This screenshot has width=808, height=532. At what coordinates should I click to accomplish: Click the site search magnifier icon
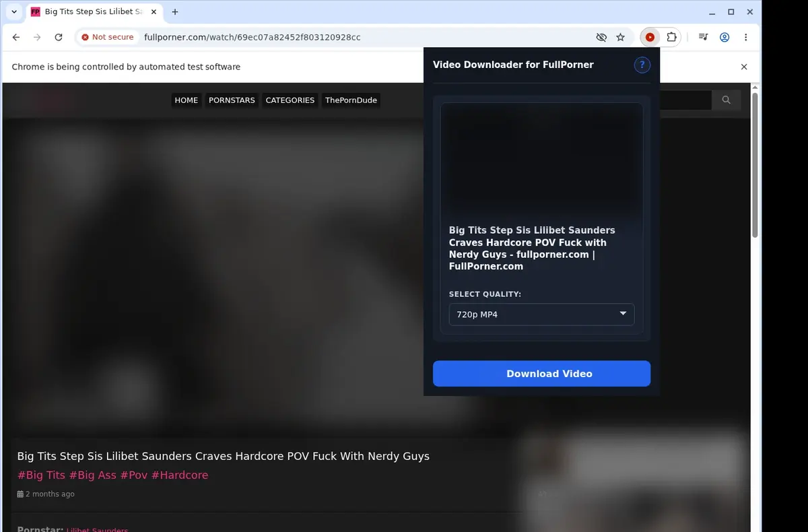click(726, 100)
